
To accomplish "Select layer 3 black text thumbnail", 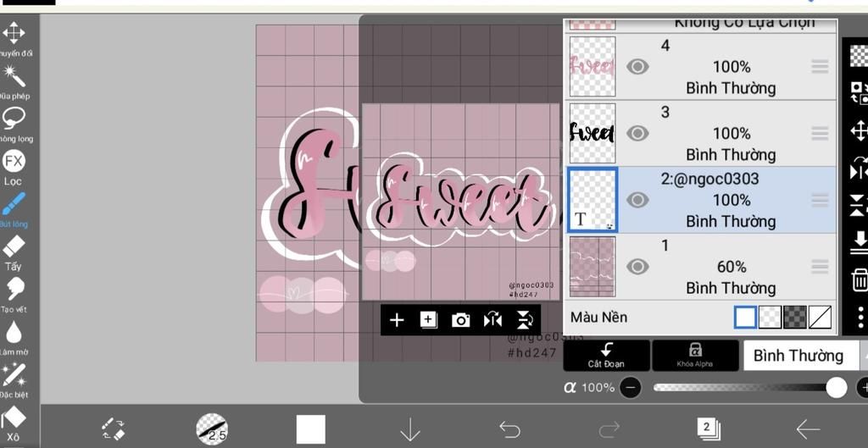I will point(593,133).
